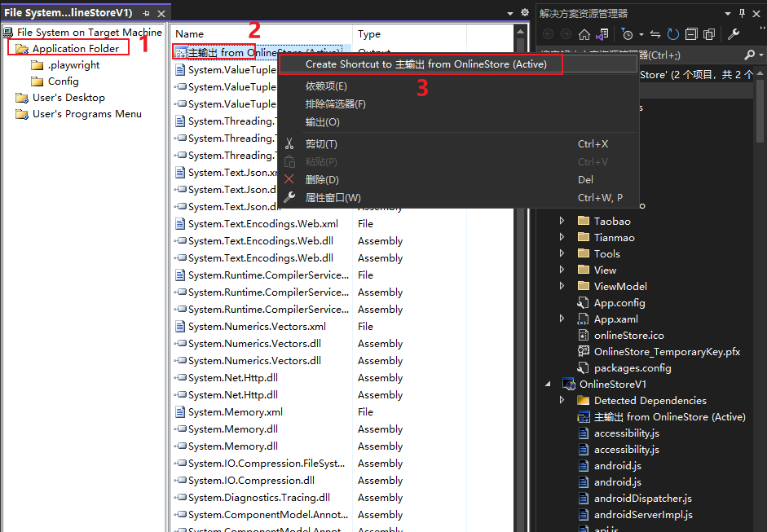Click Show All Files icon in Solution Explorer

[x=708, y=34]
